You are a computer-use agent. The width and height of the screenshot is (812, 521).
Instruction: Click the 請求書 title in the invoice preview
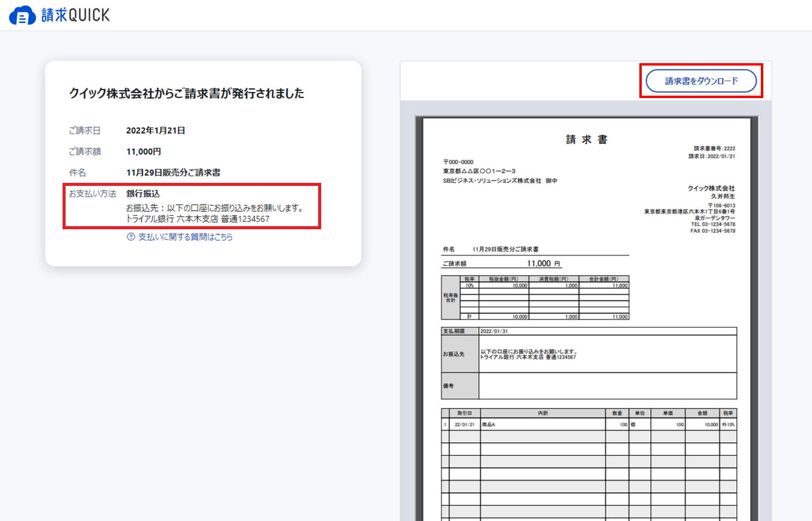[586, 140]
